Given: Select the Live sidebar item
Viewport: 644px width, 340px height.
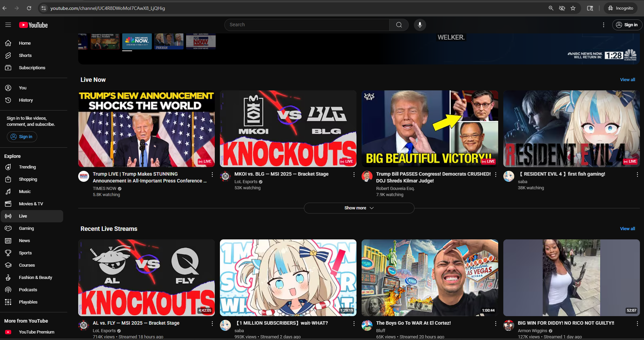Looking at the screenshot, I should coord(32,216).
